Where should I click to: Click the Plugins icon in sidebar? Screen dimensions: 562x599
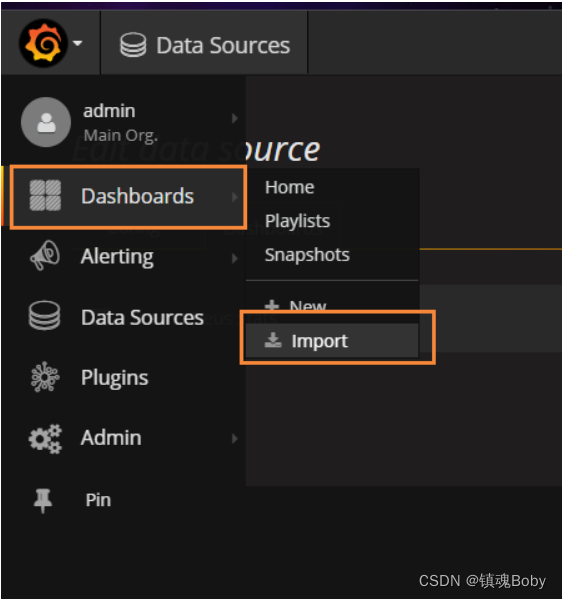click(45, 377)
